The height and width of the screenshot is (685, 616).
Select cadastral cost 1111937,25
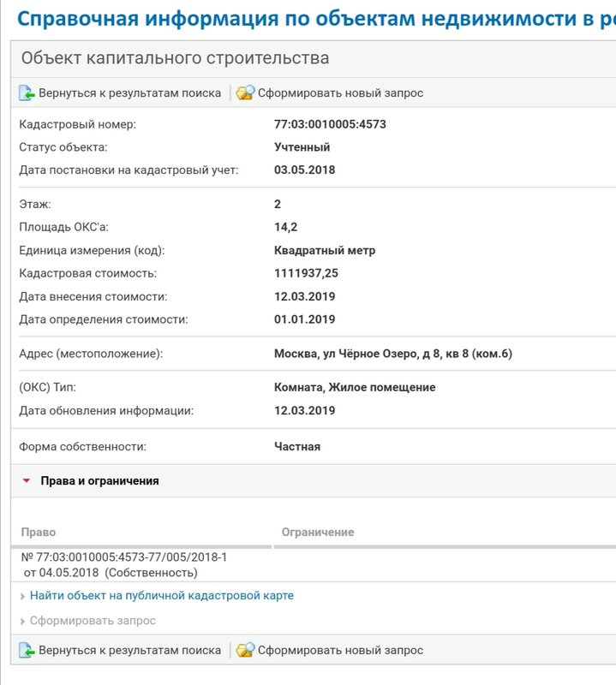pos(306,273)
